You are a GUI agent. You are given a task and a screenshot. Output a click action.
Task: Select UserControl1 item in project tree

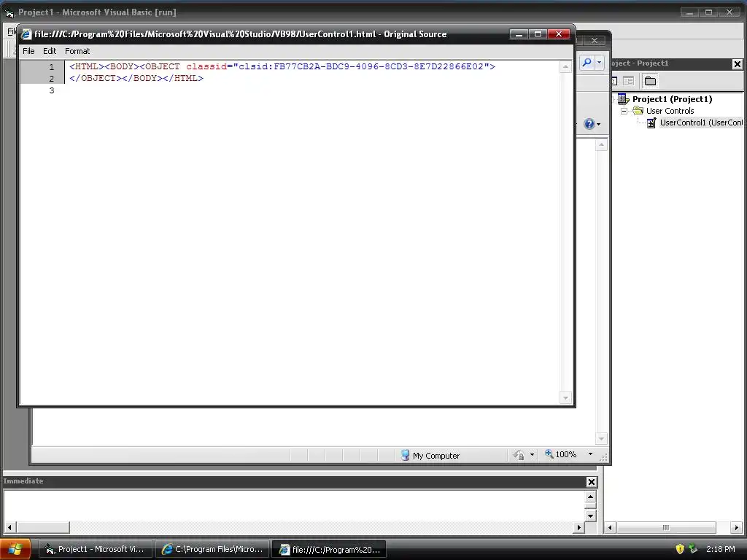[701, 122]
